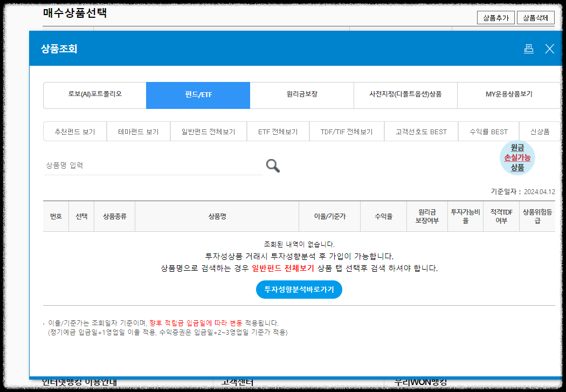Viewport: 566px width, 392px height.
Task: Open the 원리금보장 tab
Action: (x=301, y=95)
